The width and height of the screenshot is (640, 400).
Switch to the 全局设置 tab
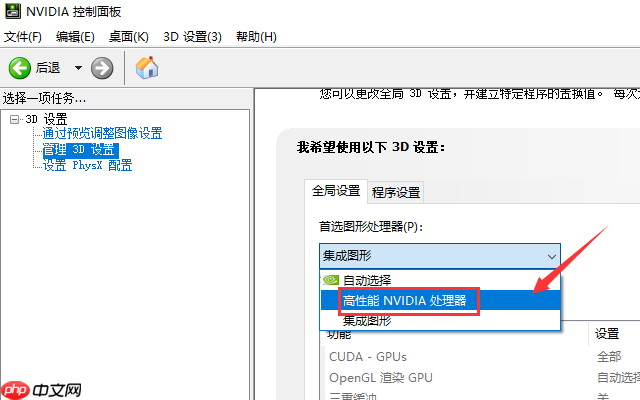(x=336, y=191)
